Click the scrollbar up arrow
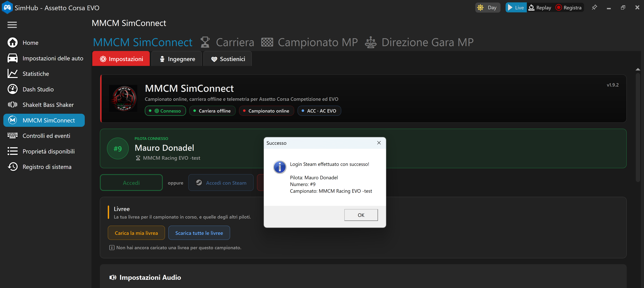This screenshot has width=644, height=288. (x=638, y=69)
